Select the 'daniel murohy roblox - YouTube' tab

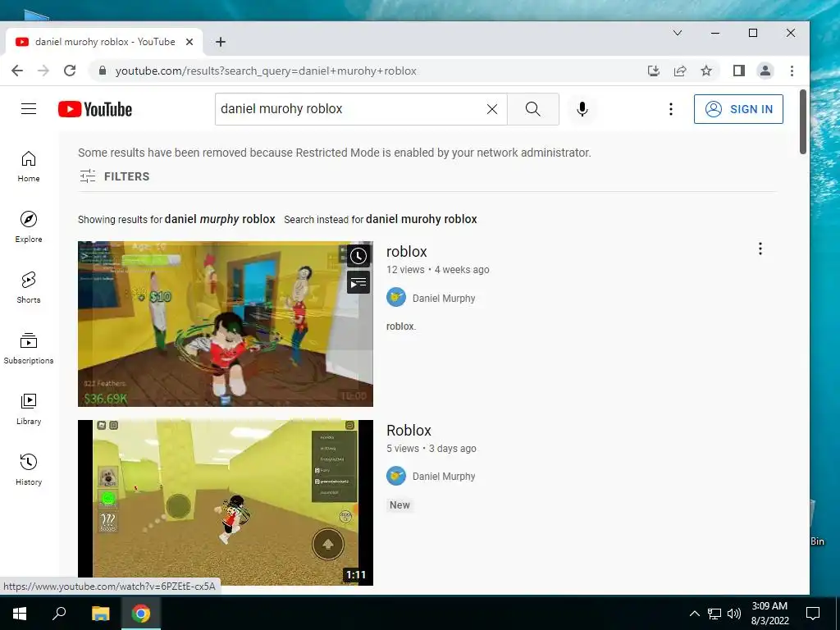coord(104,42)
